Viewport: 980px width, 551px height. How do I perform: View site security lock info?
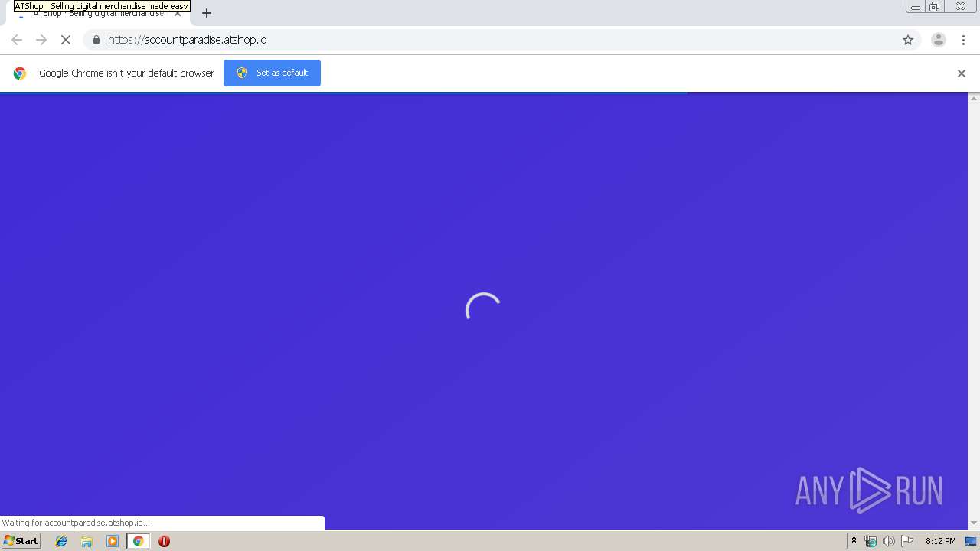pos(96,40)
